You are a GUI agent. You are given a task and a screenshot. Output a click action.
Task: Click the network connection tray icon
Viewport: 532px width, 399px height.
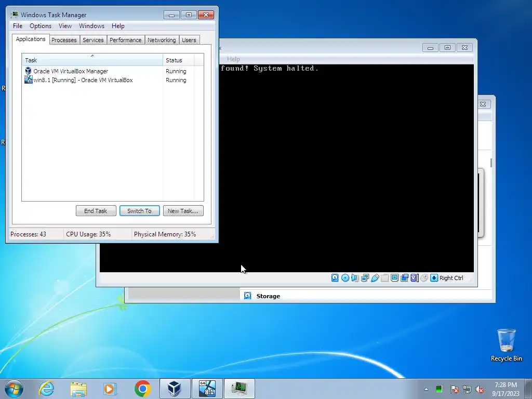tap(467, 389)
